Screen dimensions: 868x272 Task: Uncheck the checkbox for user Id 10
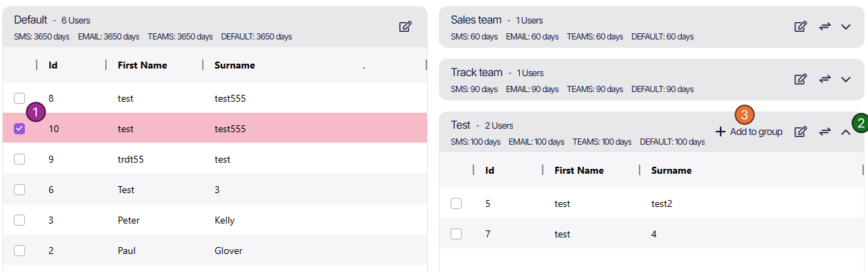tap(19, 129)
